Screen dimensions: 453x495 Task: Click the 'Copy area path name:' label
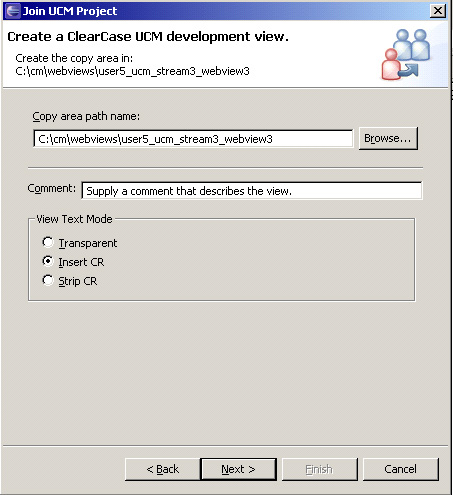click(x=86, y=116)
